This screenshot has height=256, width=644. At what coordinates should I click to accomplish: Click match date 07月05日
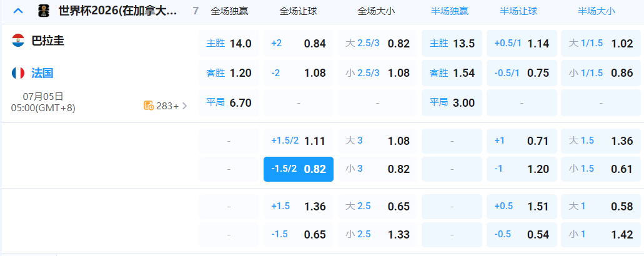click(43, 97)
